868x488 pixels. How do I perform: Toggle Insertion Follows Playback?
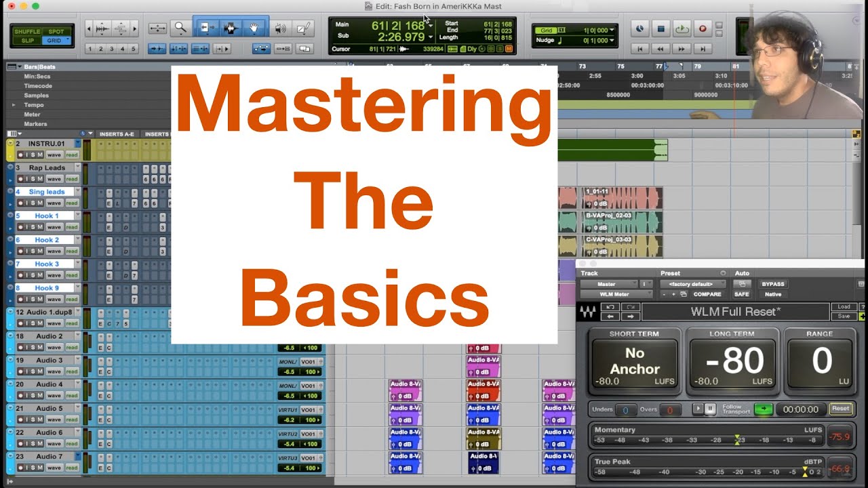222,49
